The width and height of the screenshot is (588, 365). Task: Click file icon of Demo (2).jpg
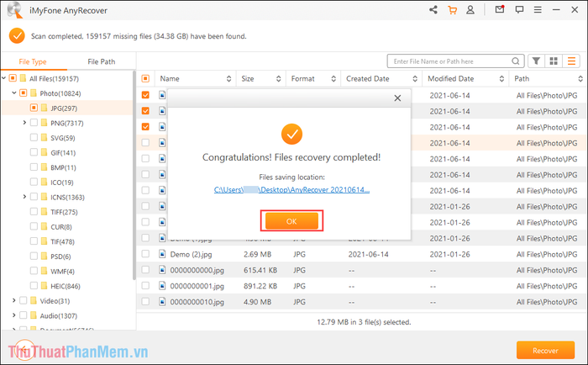point(162,254)
